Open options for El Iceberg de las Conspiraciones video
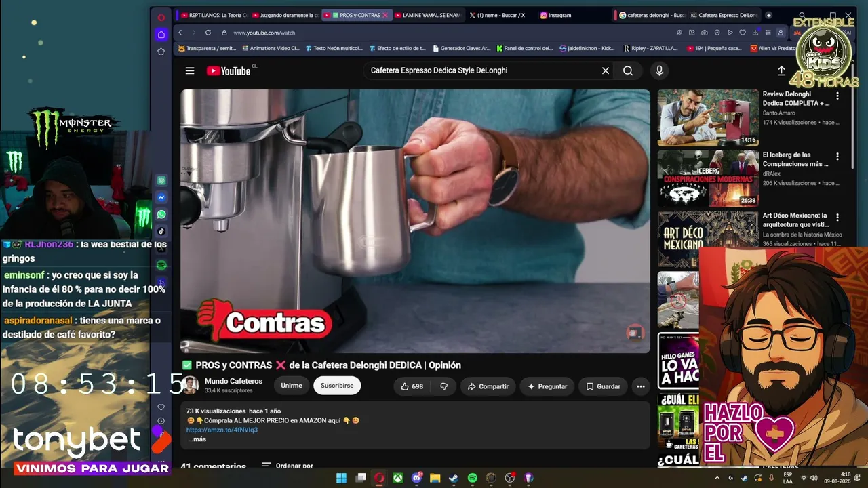 837,157
